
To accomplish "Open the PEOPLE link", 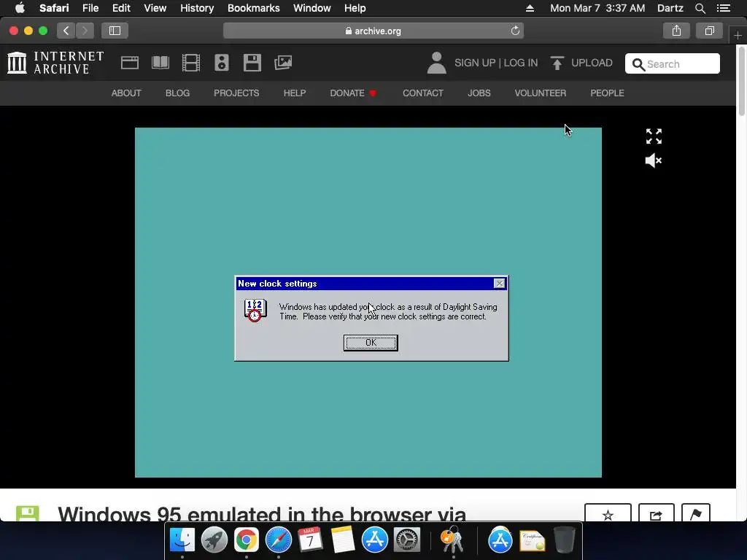I will 607,93.
